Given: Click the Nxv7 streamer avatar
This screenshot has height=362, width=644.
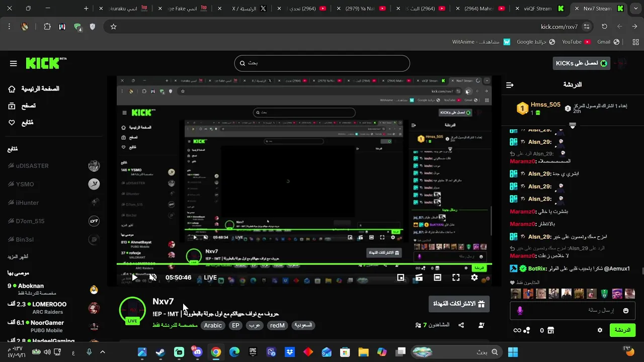Looking at the screenshot, I should (x=132, y=311).
